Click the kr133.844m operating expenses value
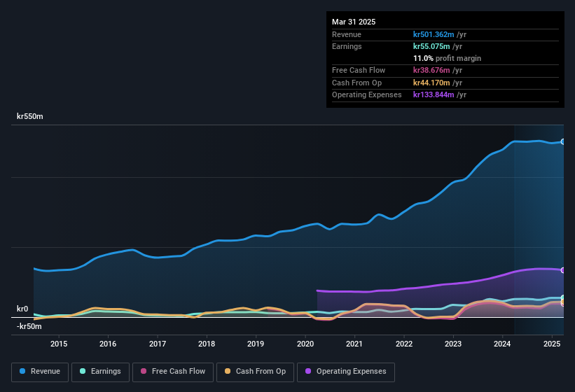This screenshot has height=392, width=575. point(434,95)
